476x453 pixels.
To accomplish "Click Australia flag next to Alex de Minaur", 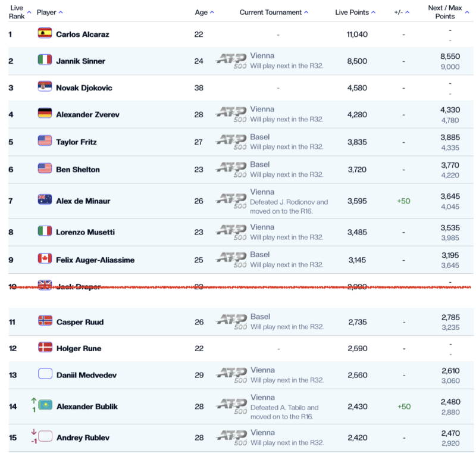I will tap(45, 200).
